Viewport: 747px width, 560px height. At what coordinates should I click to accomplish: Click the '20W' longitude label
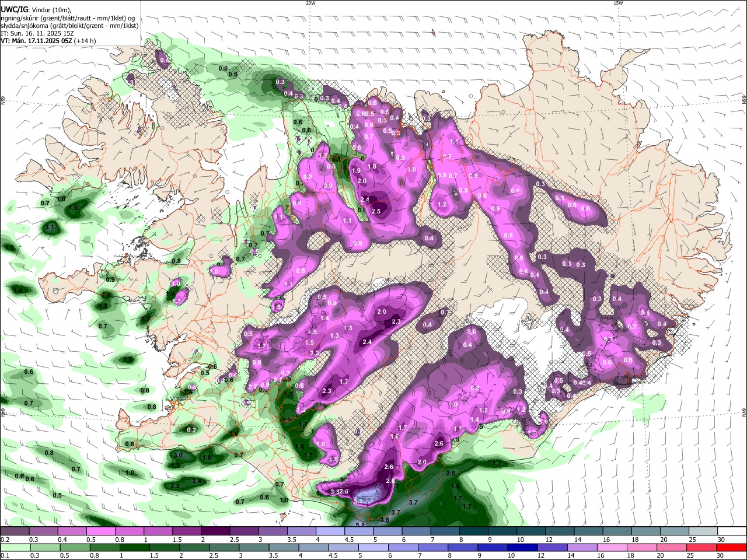pos(310,3)
